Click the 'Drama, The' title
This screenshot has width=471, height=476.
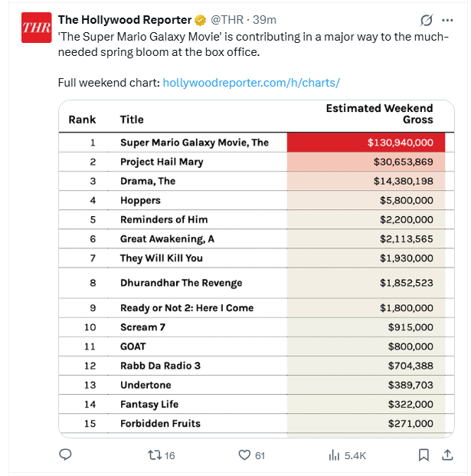[148, 181]
